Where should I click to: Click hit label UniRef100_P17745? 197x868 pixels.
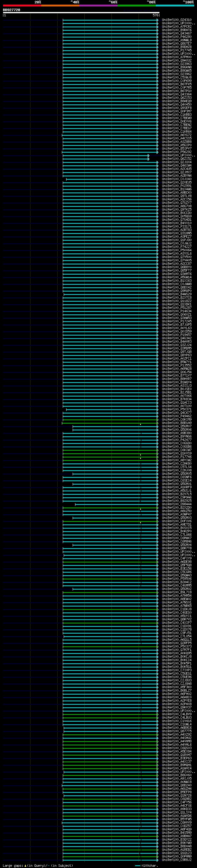tap(177, 50)
